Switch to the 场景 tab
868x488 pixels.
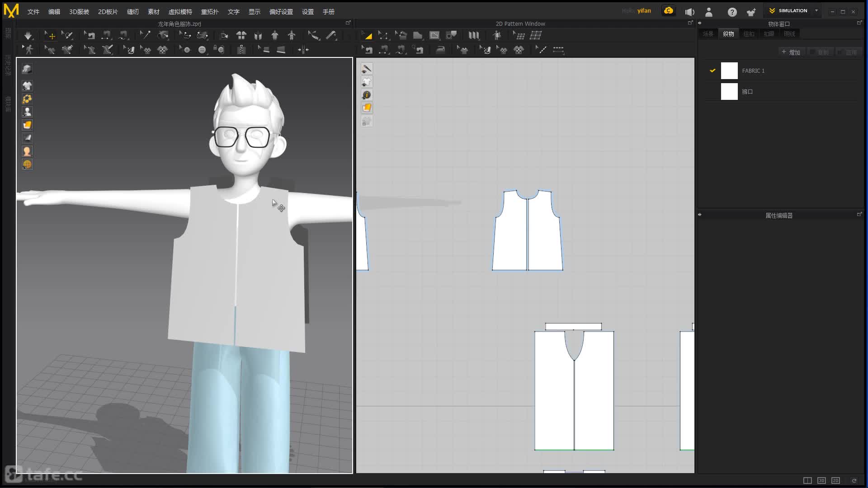[x=708, y=34]
